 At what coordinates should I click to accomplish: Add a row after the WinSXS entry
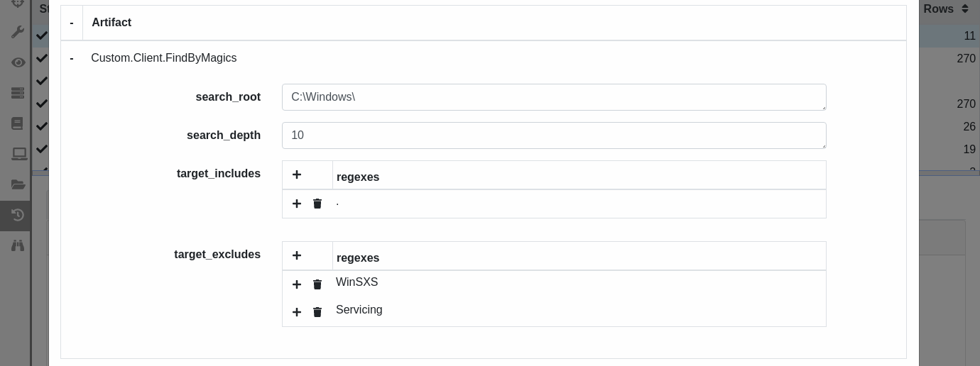297,284
